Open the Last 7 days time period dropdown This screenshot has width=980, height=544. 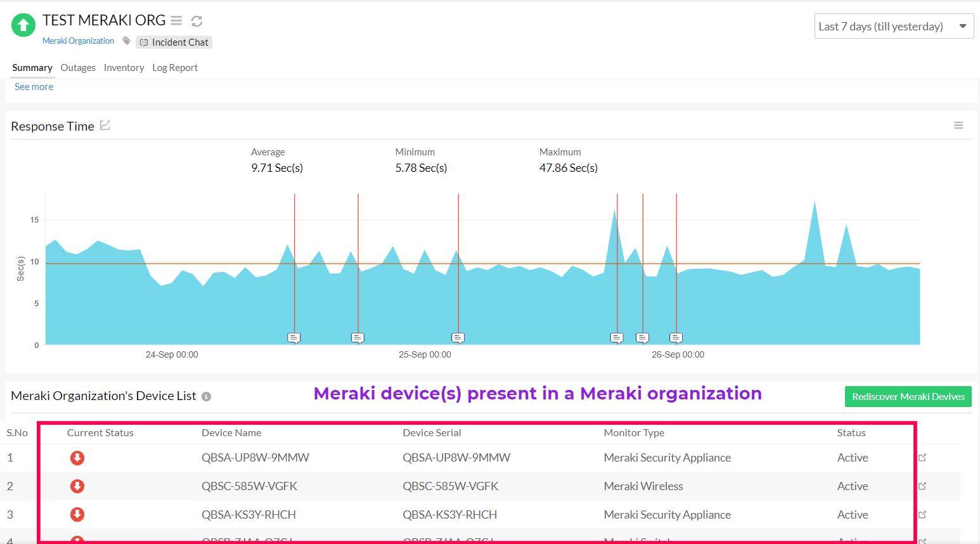(x=894, y=27)
